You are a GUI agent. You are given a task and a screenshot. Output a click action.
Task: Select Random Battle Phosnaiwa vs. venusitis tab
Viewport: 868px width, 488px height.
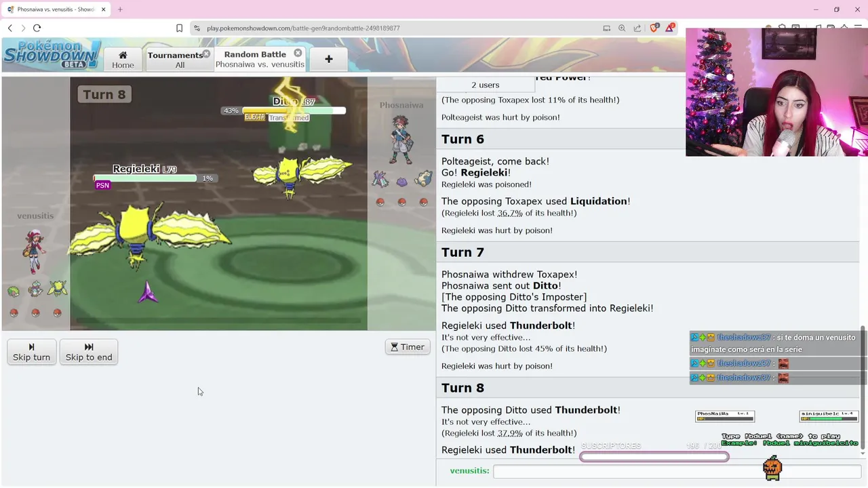click(260, 59)
